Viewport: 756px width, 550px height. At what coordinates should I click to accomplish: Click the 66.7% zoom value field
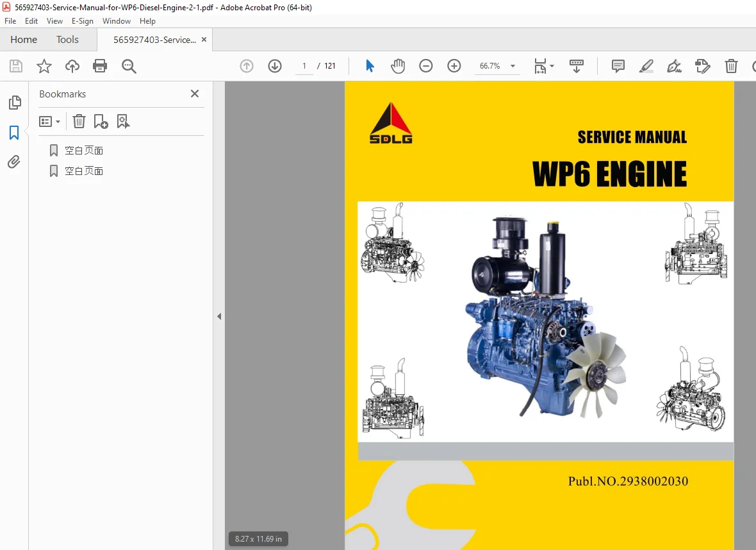(x=490, y=66)
